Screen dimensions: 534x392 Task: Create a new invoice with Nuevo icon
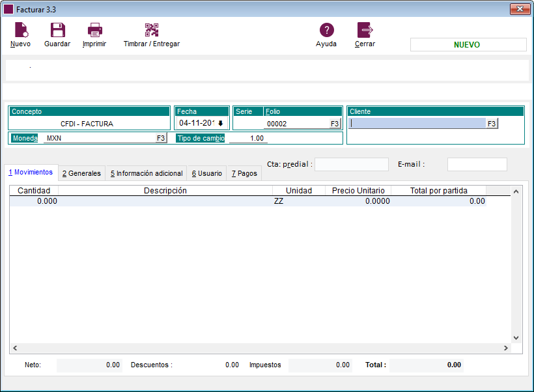21,30
